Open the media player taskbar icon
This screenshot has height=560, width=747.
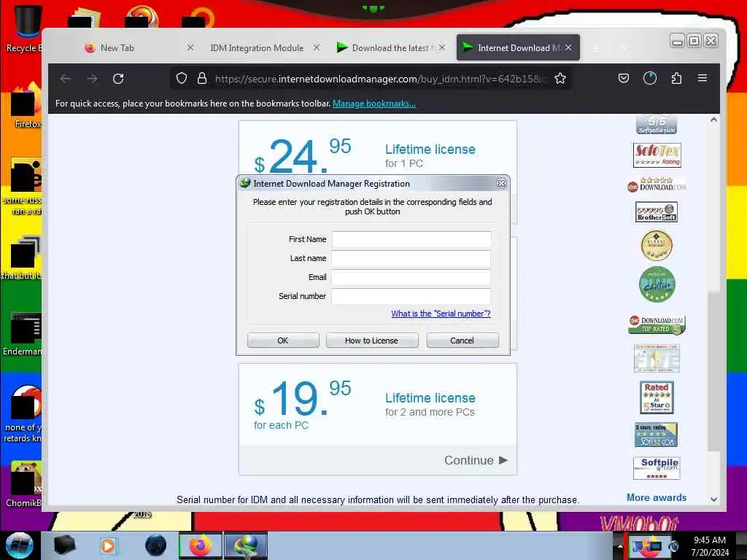coord(108,545)
